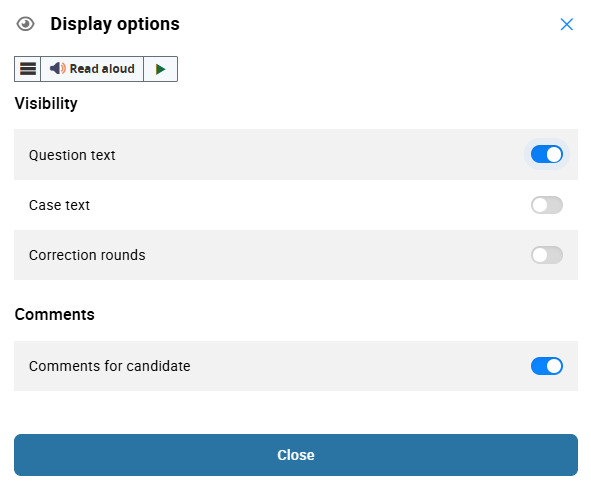Select the Comments for candidate label
The image size is (591, 483).
click(x=110, y=366)
